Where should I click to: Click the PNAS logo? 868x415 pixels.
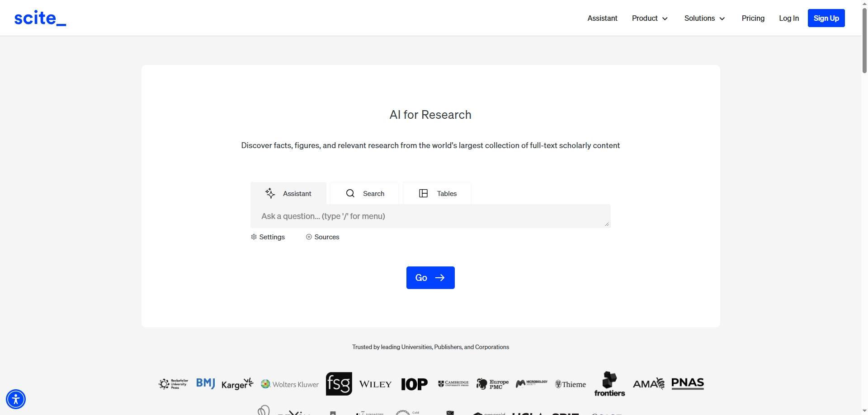(x=687, y=384)
